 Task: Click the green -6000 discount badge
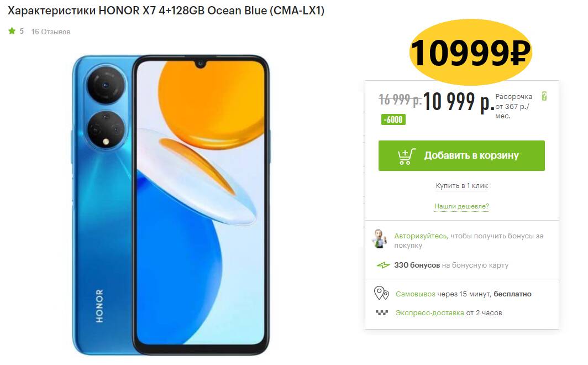(x=393, y=119)
